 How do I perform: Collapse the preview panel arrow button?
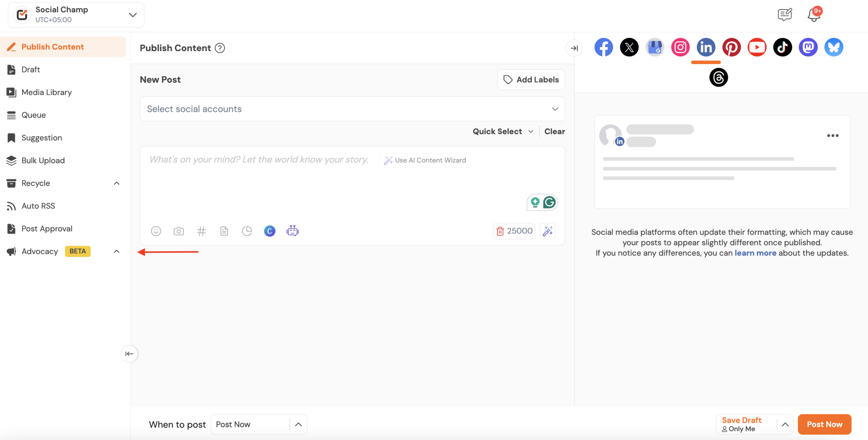coord(574,48)
